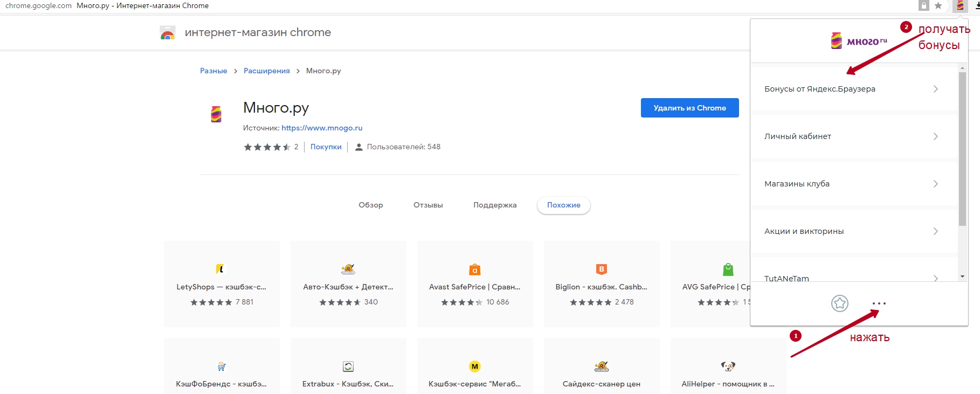Open the Акции и викторины menu entry
The image size is (980, 394).
point(804,231)
